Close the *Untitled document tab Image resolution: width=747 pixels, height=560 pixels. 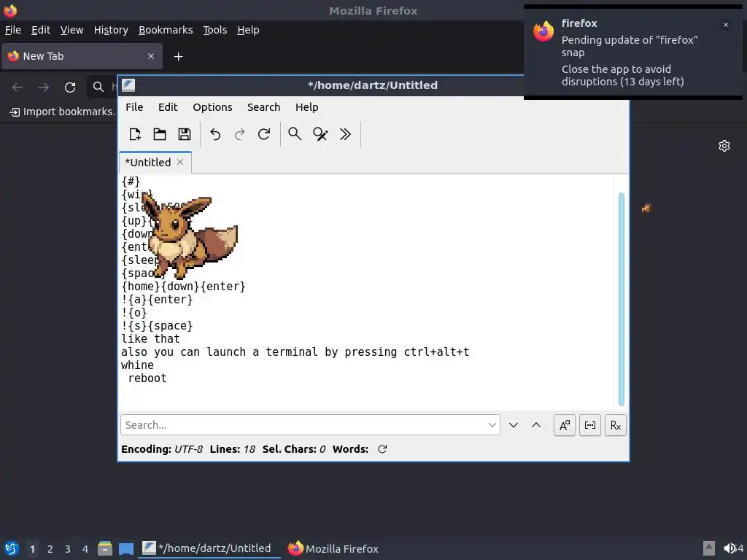[x=180, y=162]
